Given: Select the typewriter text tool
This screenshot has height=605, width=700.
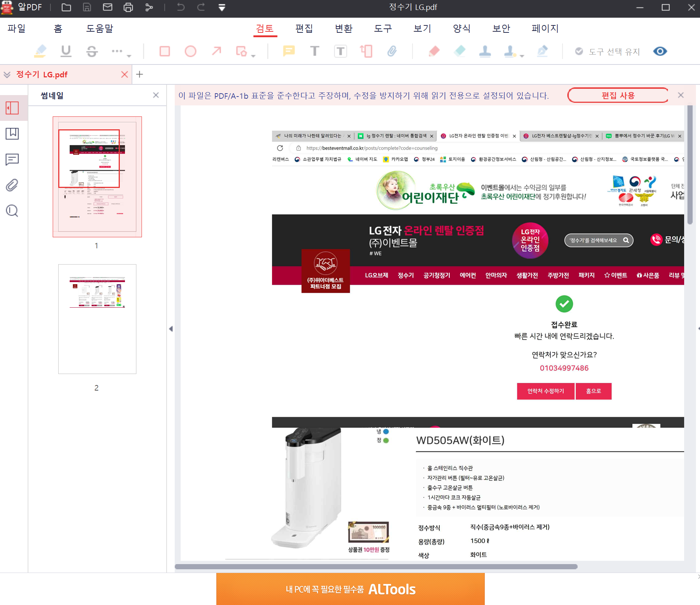Looking at the screenshot, I should click(x=314, y=51).
